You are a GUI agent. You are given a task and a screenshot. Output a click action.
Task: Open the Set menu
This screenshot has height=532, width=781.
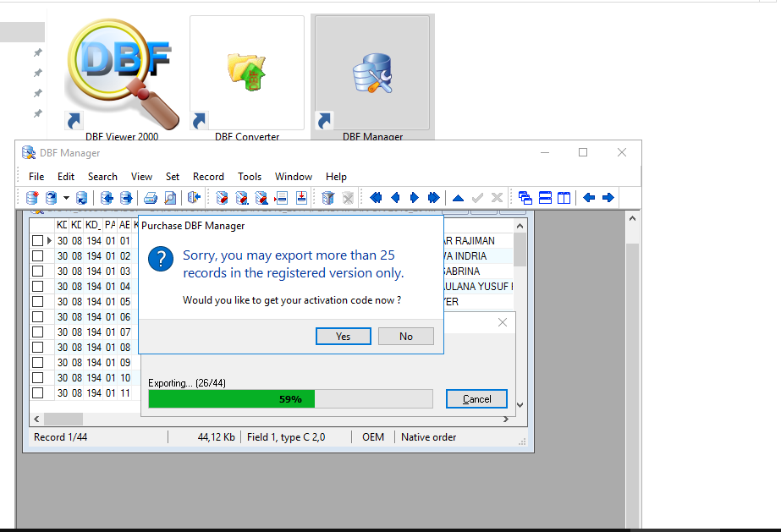(x=173, y=177)
